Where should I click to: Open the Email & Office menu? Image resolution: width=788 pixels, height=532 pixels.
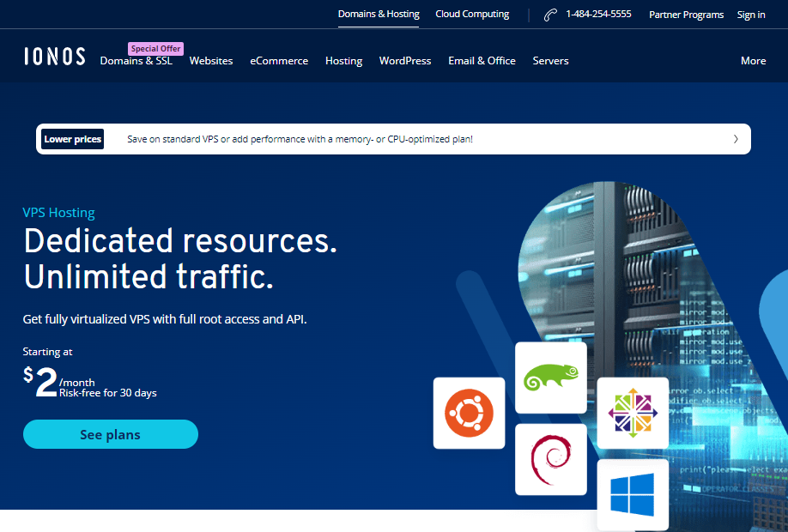482,61
